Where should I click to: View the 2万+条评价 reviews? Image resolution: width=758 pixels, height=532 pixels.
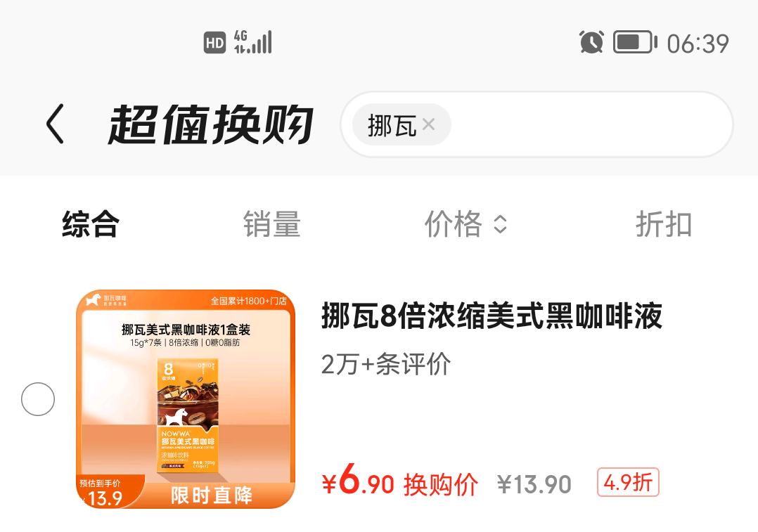[386, 364]
